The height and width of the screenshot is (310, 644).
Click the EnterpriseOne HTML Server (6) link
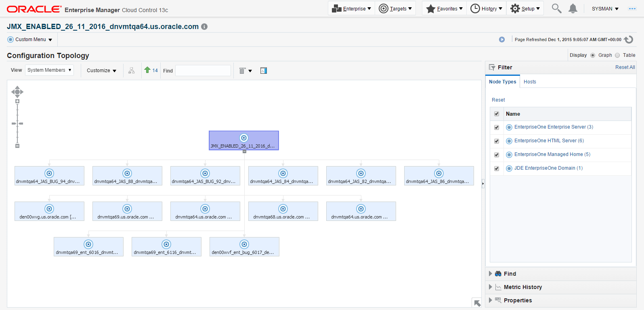pos(549,141)
